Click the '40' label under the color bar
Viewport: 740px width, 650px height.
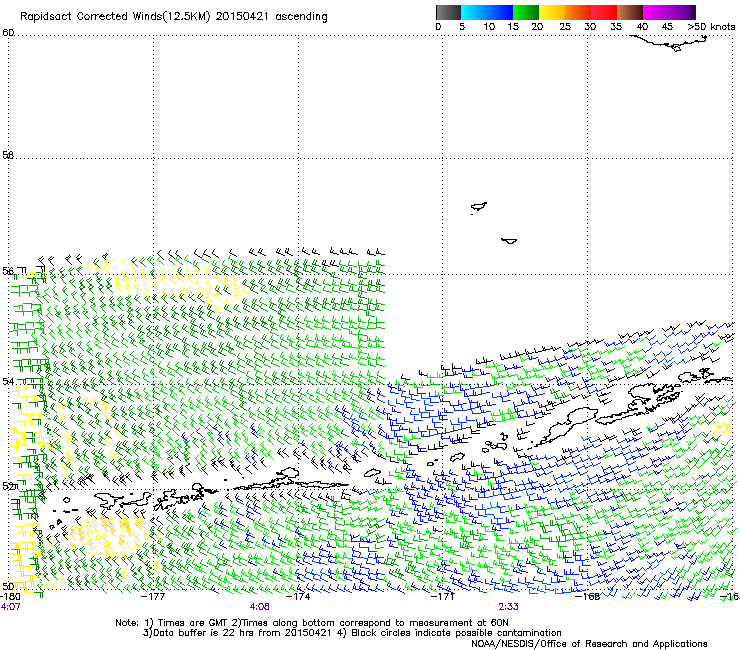642,27
